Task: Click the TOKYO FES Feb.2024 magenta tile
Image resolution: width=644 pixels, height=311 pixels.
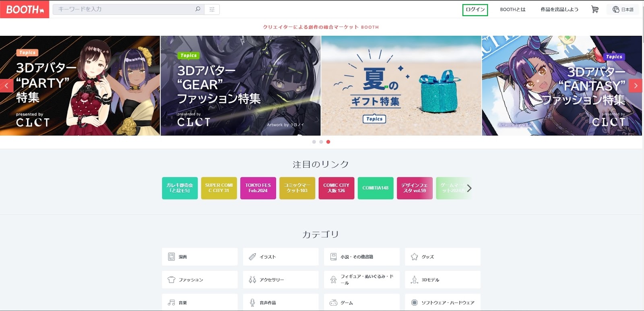Action: pos(258,188)
